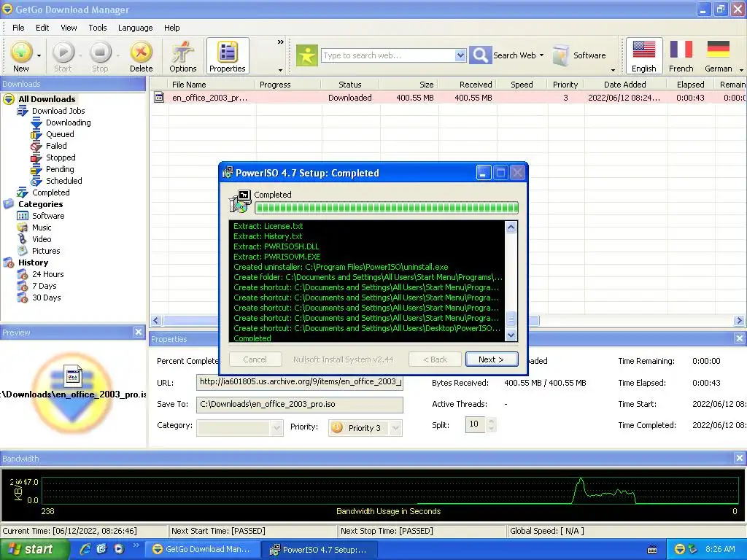Image resolution: width=747 pixels, height=560 pixels.
Task: Select the Downloading filter in sidebar
Action: click(x=68, y=122)
